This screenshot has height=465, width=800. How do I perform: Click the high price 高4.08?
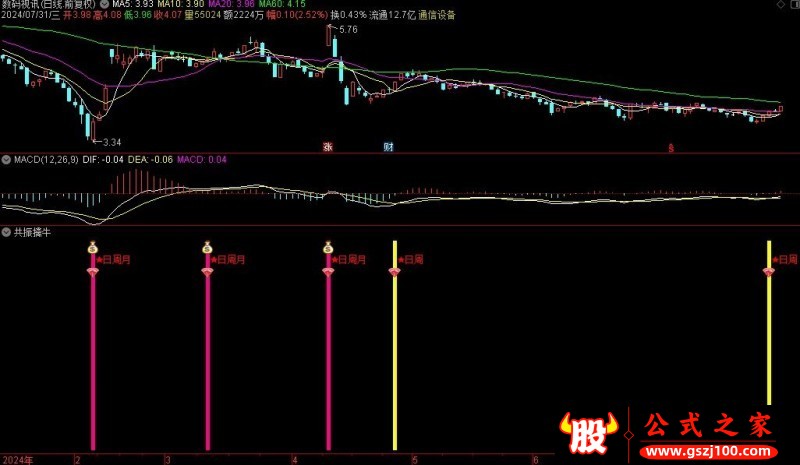point(107,15)
